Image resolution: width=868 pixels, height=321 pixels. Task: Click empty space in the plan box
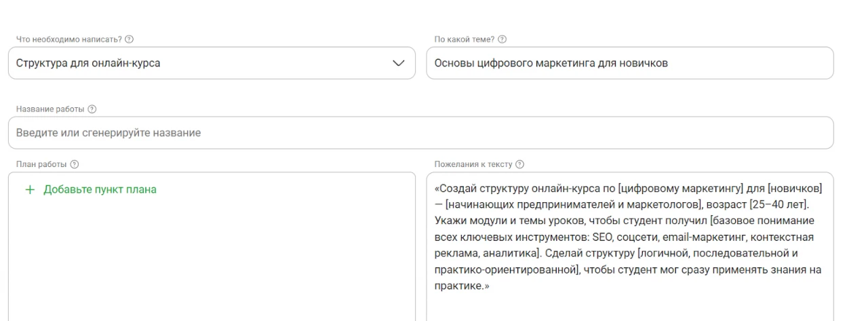click(210, 265)
